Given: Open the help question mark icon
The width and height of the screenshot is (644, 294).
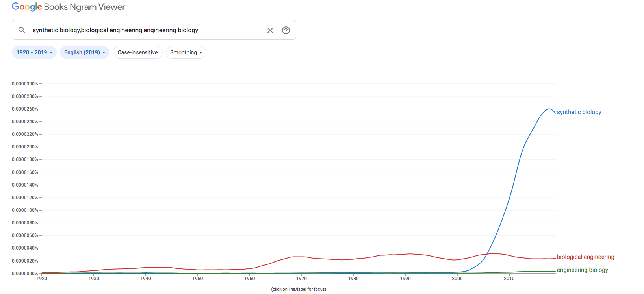Looking at the screenshot, I should pos(286,30).
